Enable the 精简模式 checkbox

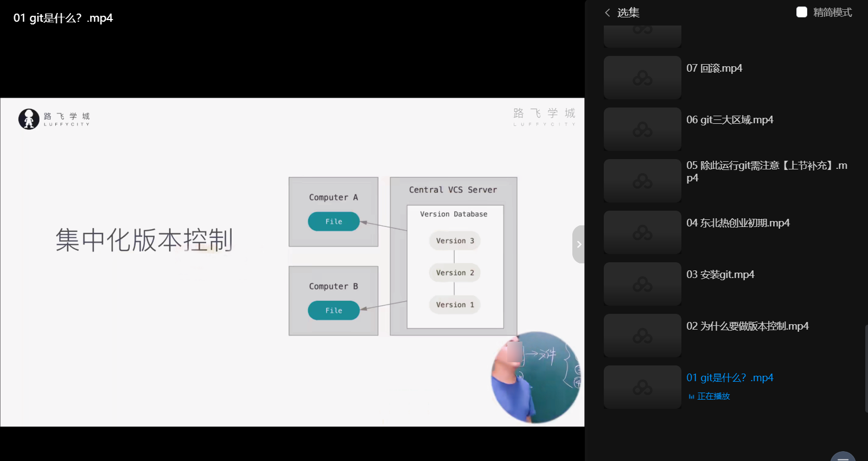pyautogui.click(x=801, y=12)
